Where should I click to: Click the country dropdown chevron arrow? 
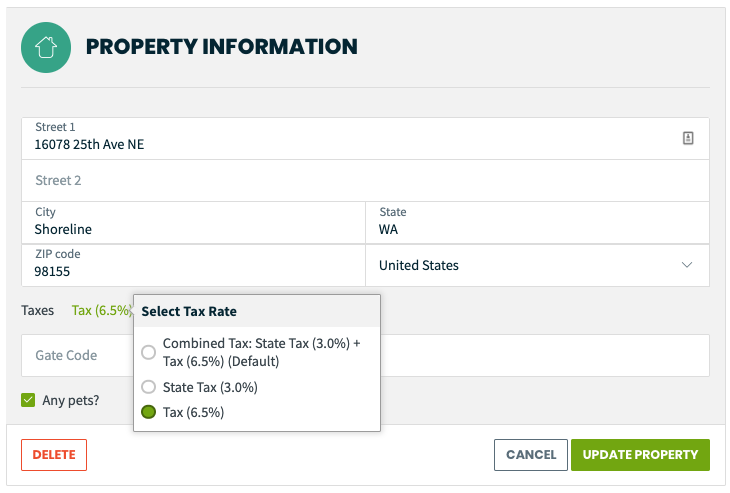coord(687,265)
